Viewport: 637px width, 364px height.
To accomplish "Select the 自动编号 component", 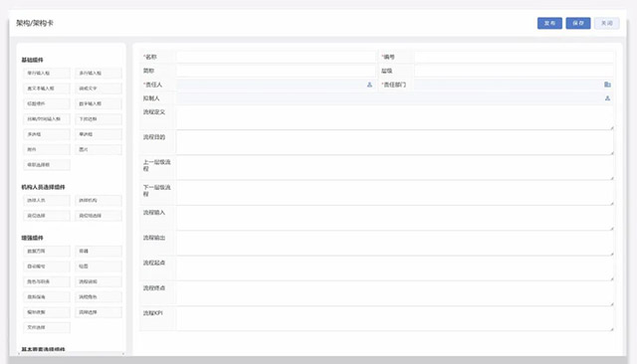I will click(x=47, y=267).
